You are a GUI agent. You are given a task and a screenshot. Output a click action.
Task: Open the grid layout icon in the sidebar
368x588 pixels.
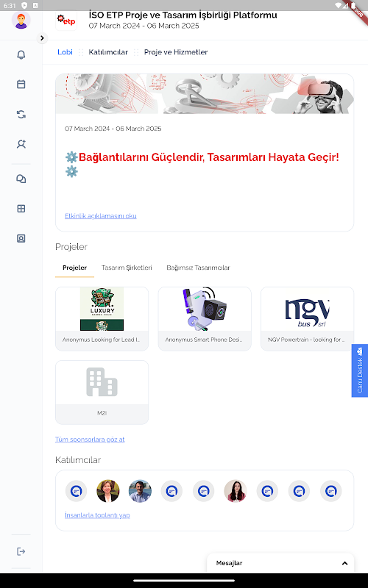pos(21,209)
